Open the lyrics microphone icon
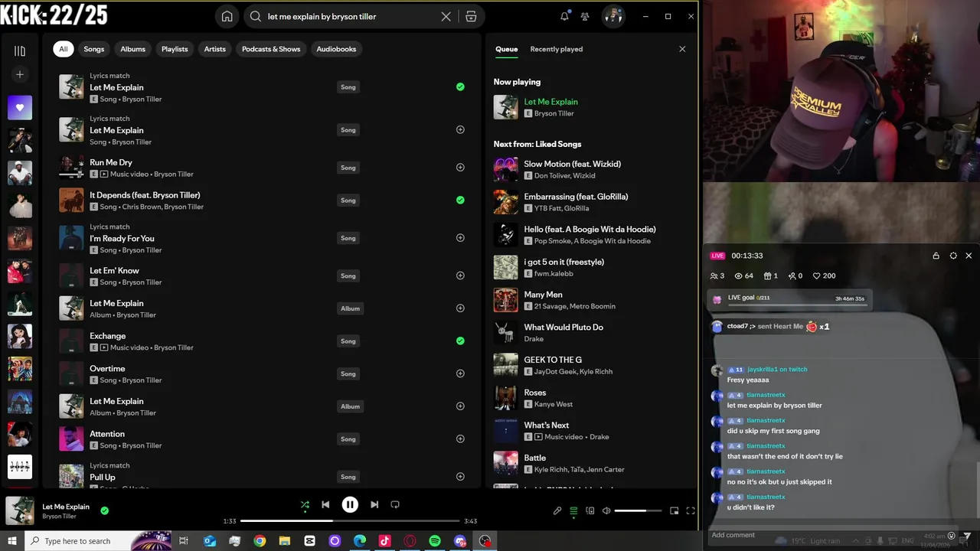This screenshot has height=551, width=980. [x=557, y=510]
